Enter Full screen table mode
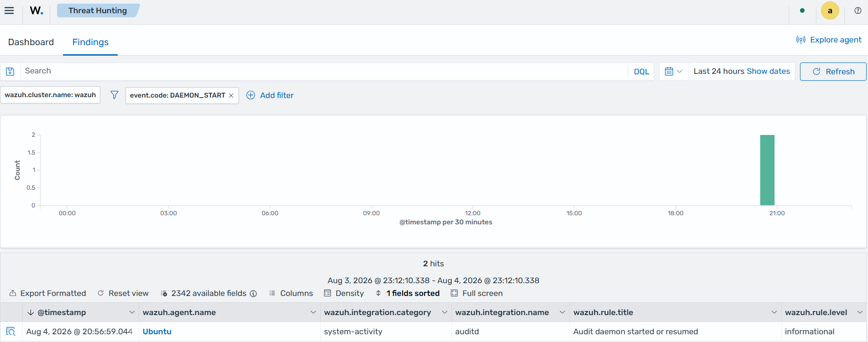 (477, 293)
